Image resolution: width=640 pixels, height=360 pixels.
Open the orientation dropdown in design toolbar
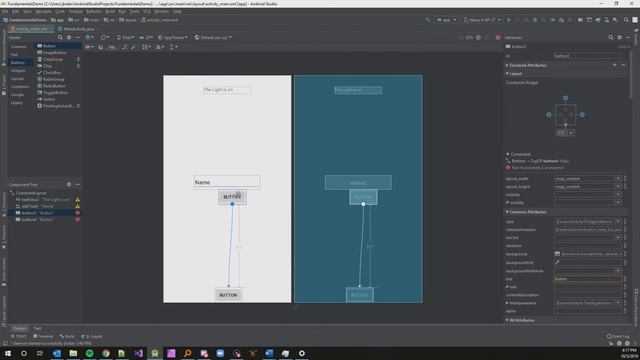[x=104, y=37]
